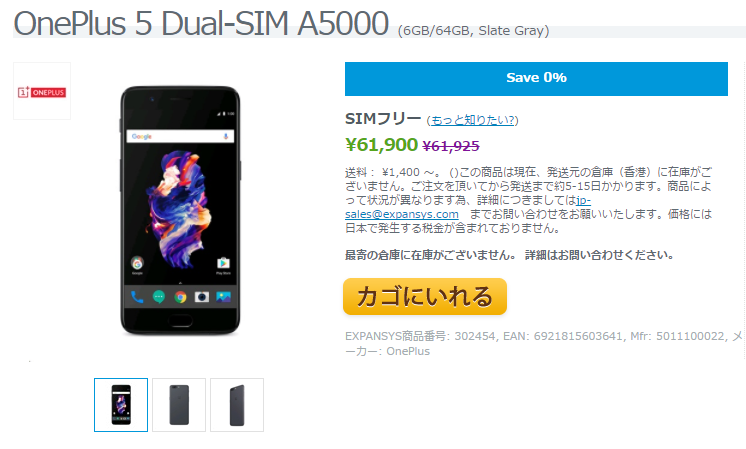Click the messaging icon on phone dock

point(158,297)
